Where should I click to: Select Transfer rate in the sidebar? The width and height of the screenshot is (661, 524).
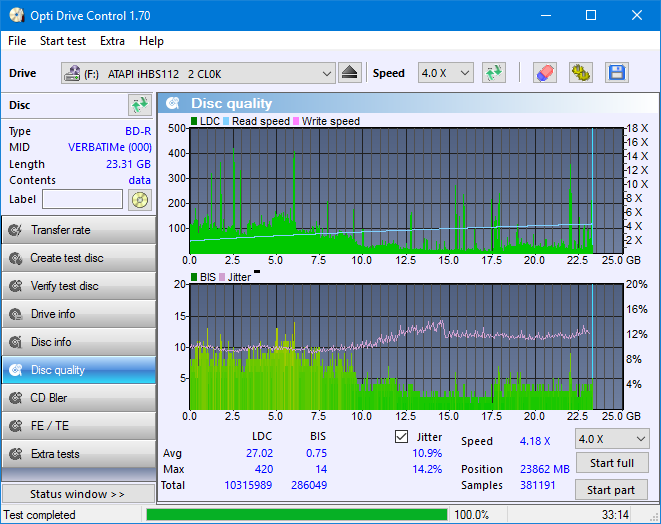tap(79, 230)
